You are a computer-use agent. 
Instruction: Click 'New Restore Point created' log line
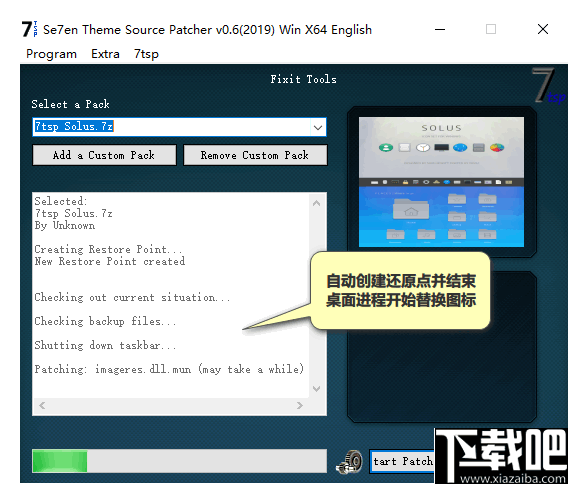point(110,261)
